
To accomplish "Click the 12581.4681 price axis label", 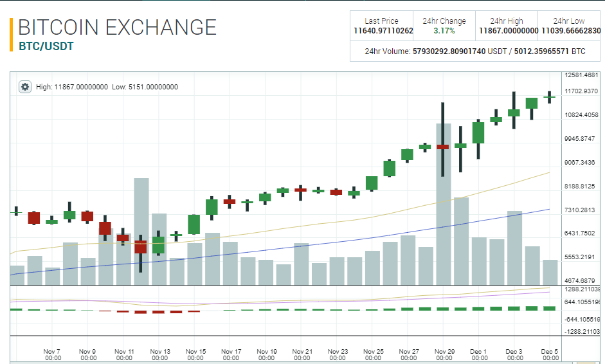I will point(581,75).
